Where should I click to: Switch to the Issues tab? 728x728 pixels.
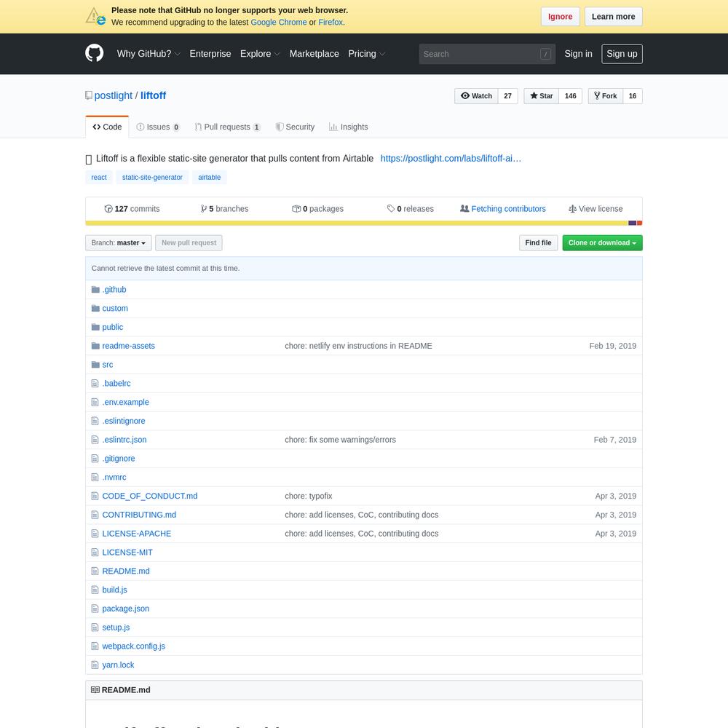(158, 127)
